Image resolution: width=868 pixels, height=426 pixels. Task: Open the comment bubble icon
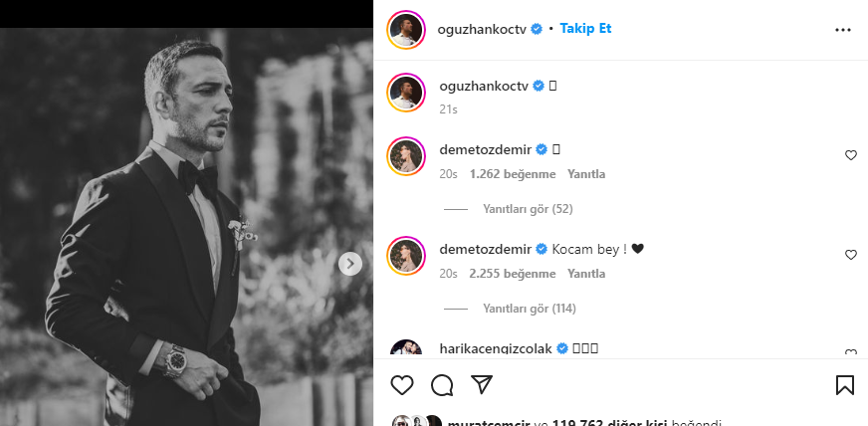[442, 385]
